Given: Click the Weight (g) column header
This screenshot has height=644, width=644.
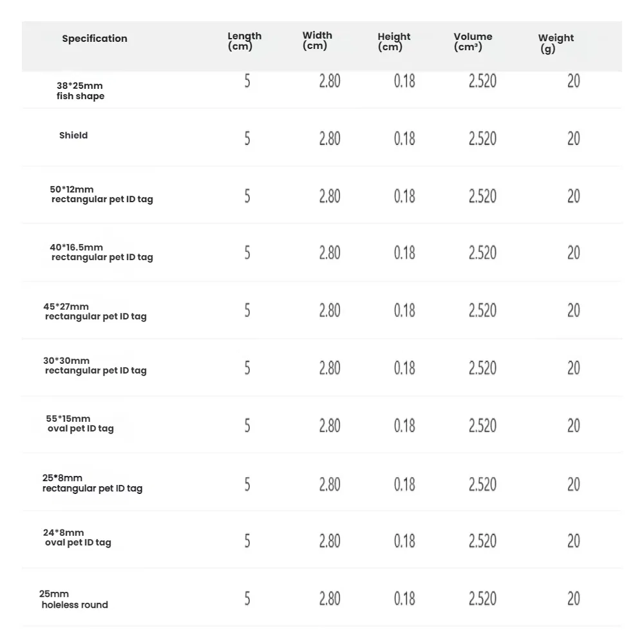Looking at the screenshot, I should tap(556, 43).
